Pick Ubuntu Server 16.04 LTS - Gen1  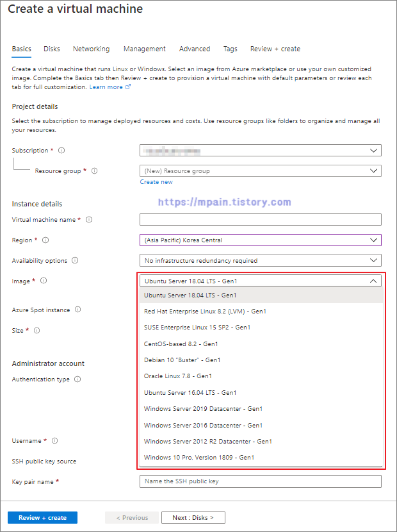click(261, 392)
